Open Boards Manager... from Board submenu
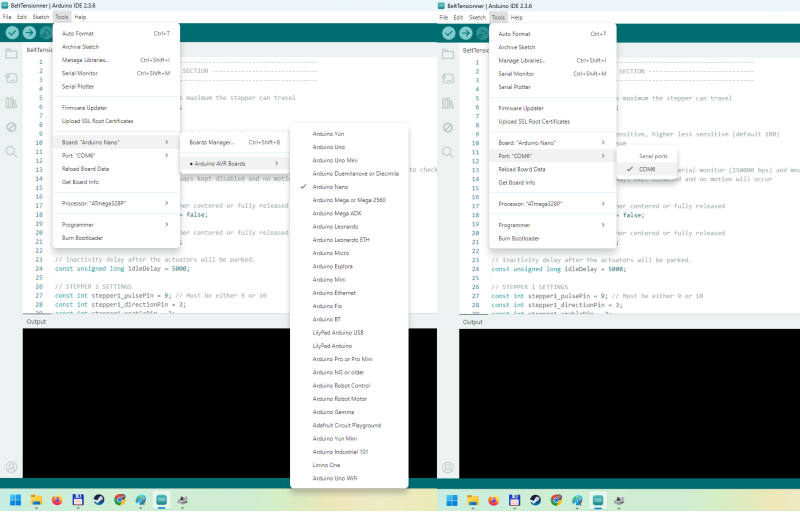Image resolution: width=800 pixels, height=521 pixels. tap(235, 142)
